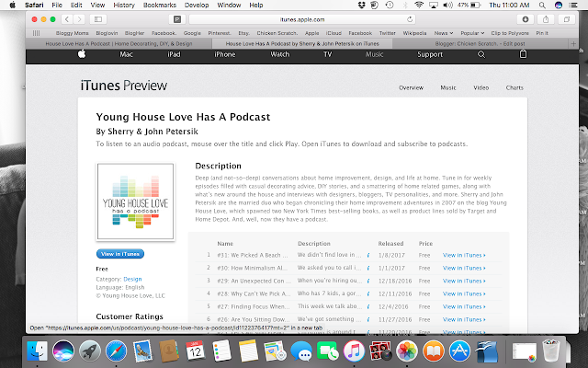Open Safari downloads button
This screenshot has width=588, height=368.
pos(526,19)
